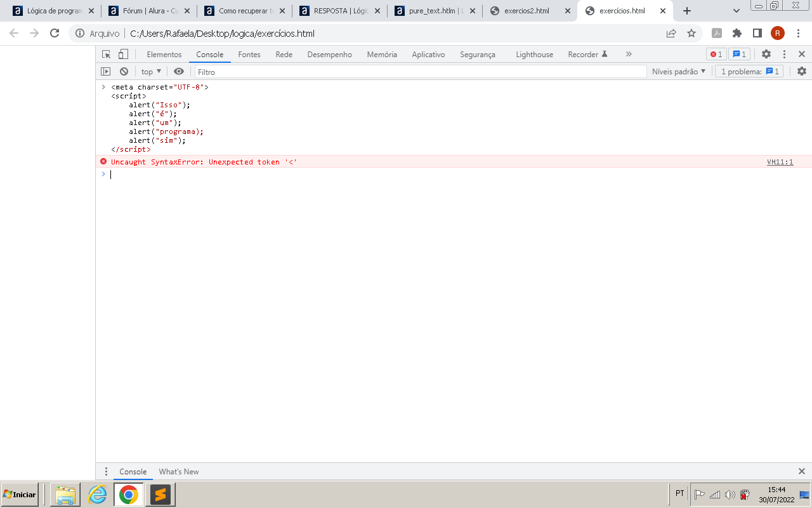Screen dimensions: 812x508
Task: Click the SyntaxError message text
Action: (204, 162)
